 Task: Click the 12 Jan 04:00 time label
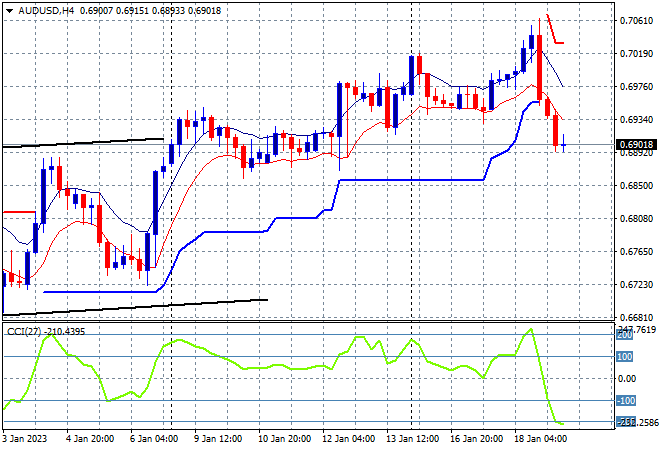pyautogui.click(x=349, y=439)
